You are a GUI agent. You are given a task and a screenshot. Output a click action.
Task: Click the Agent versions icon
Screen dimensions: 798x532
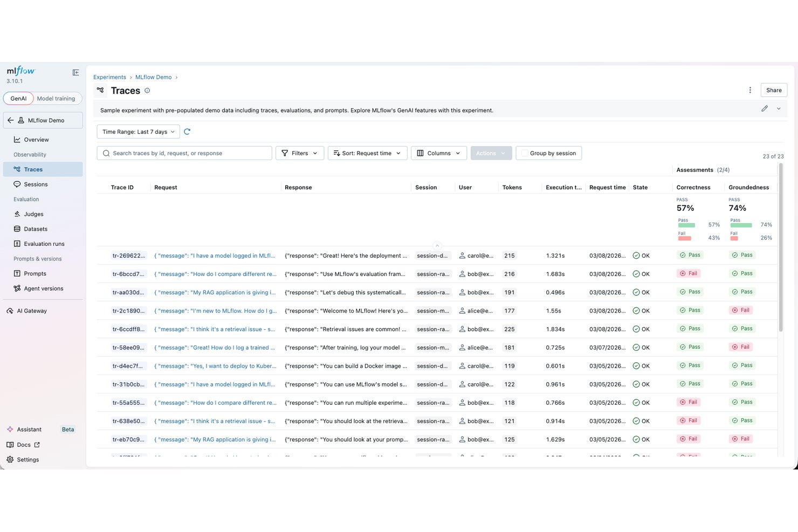click(17, 288)
